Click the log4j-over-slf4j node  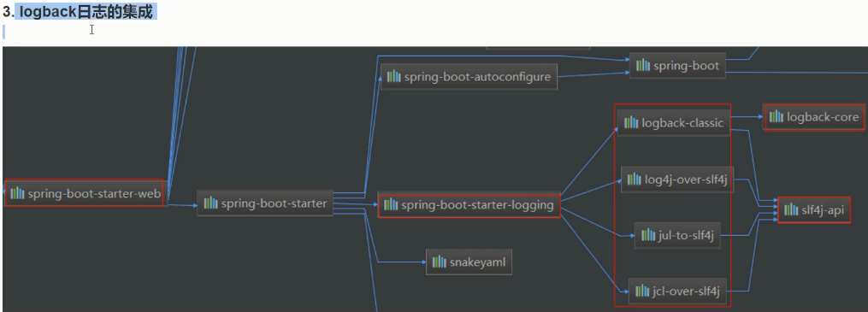click(x=677, y=180)
